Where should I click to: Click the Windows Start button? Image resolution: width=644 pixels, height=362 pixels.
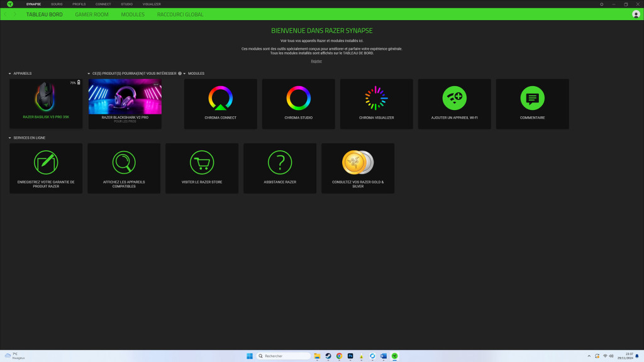(249, 356)
